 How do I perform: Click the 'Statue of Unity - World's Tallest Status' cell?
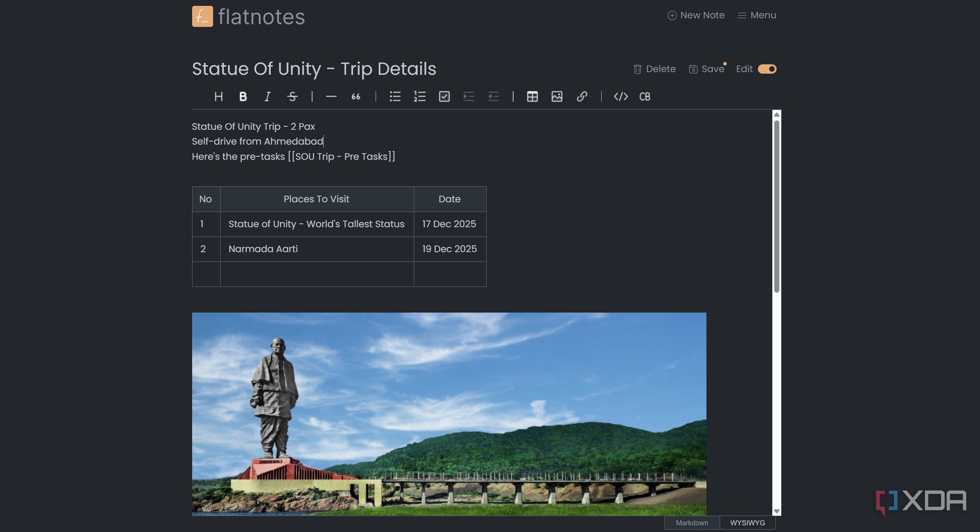tap(317, 224)
